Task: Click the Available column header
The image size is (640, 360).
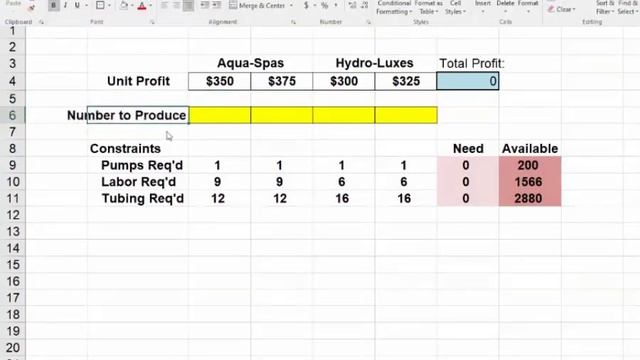Action: [530, 149]
